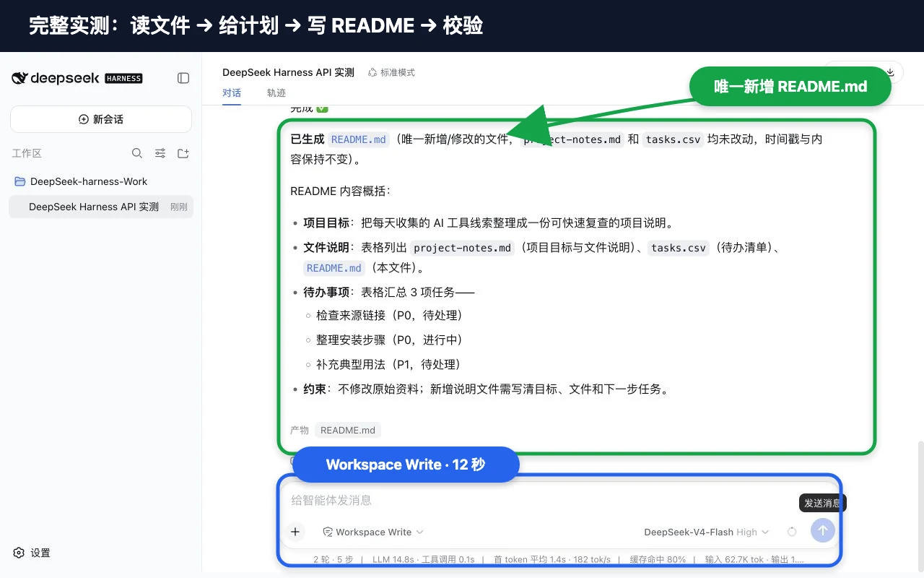Click the 检查来源链接 task line
This screenshot has height=578, width=924.
[389, 315]
